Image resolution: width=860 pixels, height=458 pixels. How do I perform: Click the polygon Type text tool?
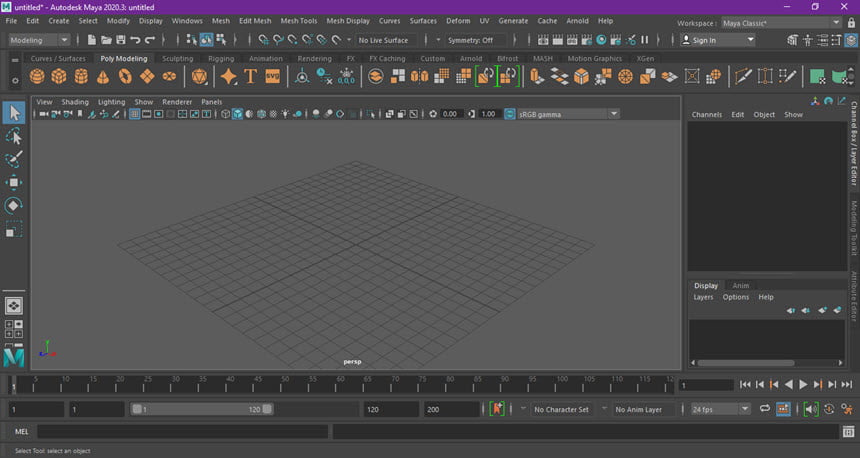tap(250, 76)
